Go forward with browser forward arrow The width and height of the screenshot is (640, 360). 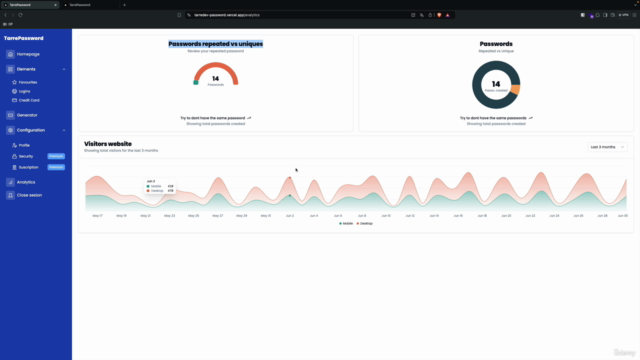tap(13, 15)
